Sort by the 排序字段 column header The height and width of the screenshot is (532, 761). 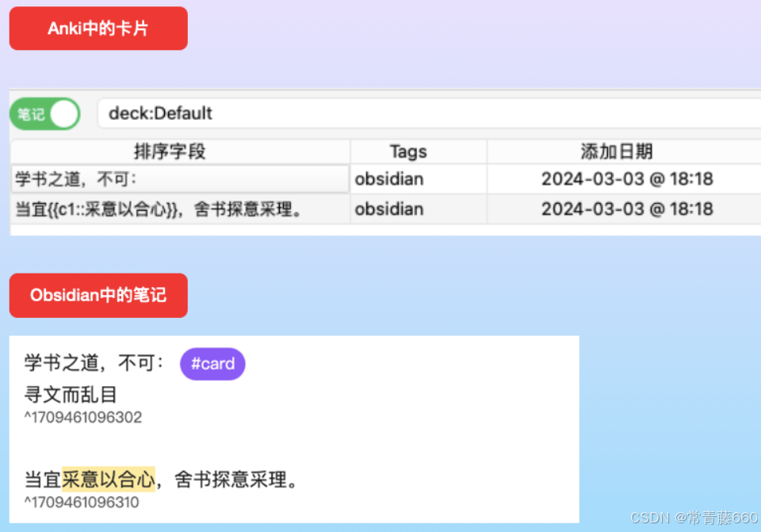(x=180, y=152)
